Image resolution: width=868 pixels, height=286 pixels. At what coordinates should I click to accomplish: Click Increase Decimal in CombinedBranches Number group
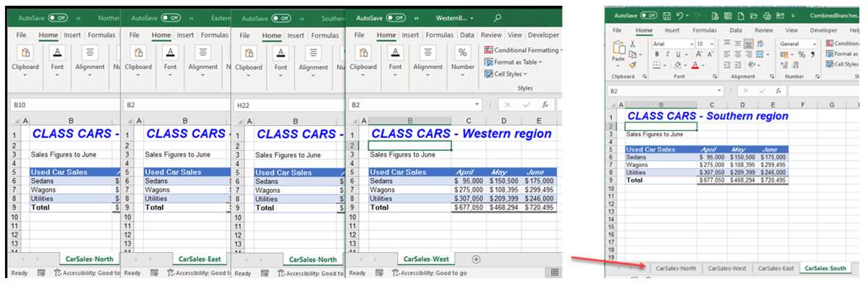[784, 65]
